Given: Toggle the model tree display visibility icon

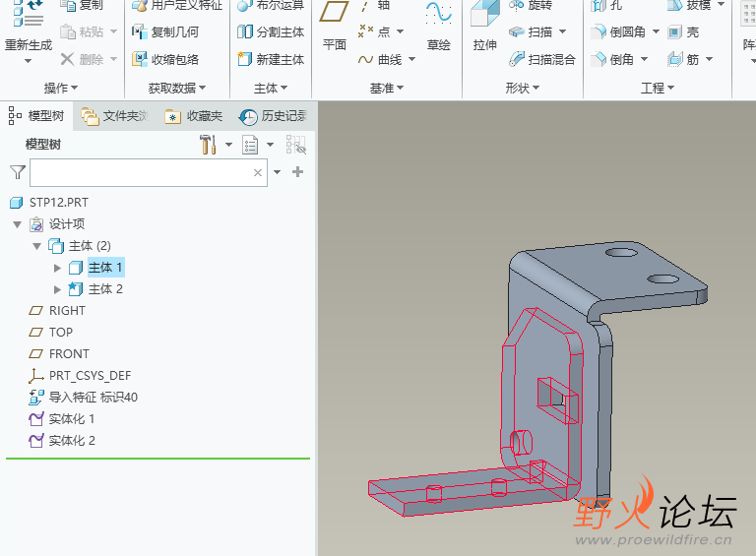Looking at the screenshot, I should (x=296, y=145).
